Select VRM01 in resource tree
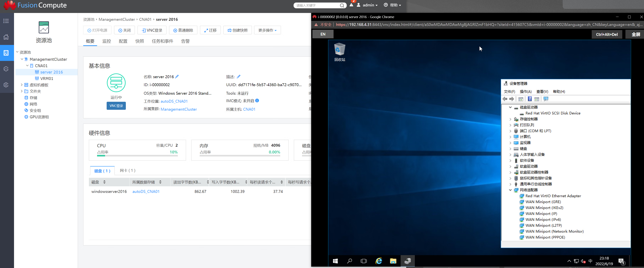Screen dimensions: 644x268 [47, 78]
